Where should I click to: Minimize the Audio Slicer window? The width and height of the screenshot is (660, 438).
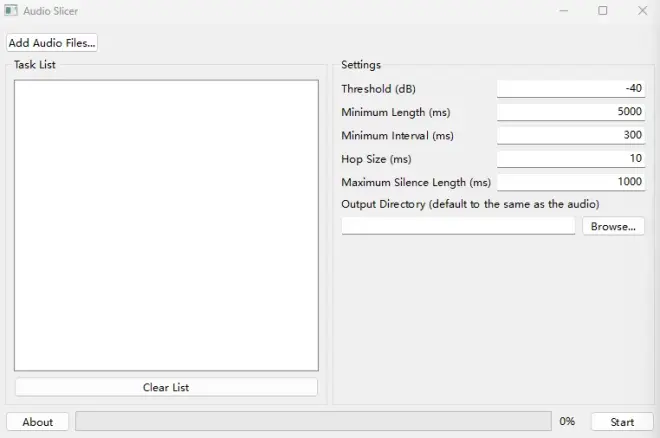564,11
